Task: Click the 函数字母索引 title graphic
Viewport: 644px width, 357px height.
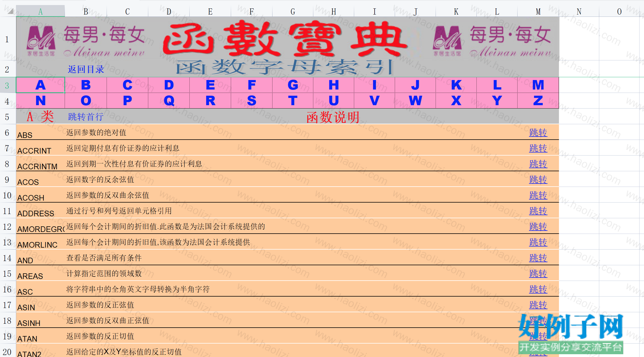Action: 285,67
